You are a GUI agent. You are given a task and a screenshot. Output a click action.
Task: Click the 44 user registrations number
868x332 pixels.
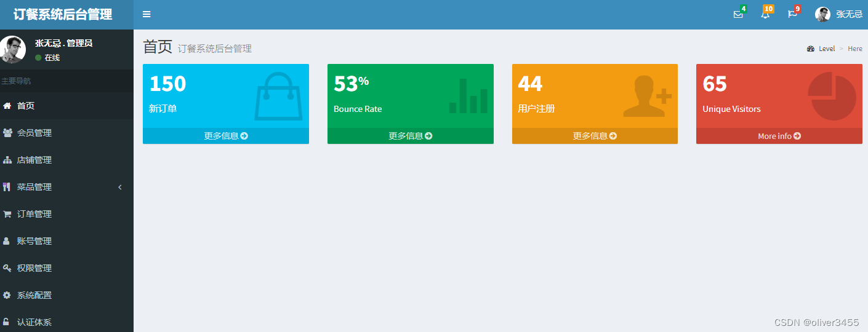530,84
